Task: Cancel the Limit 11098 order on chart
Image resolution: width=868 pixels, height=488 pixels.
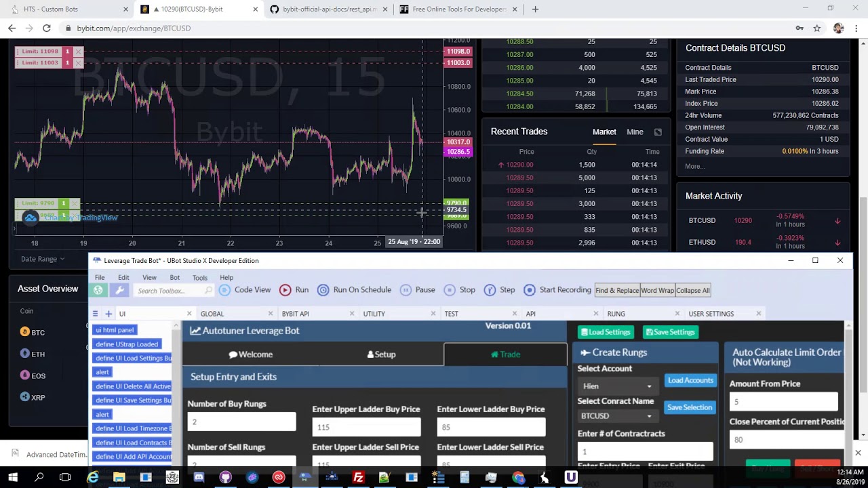Action: pyautogui.click(x=78, y=52)
